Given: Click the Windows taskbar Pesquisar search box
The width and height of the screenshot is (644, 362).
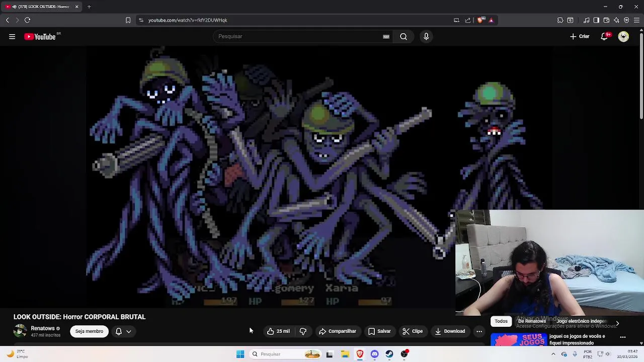Looking at the screenshot, I should pos(286,354).
